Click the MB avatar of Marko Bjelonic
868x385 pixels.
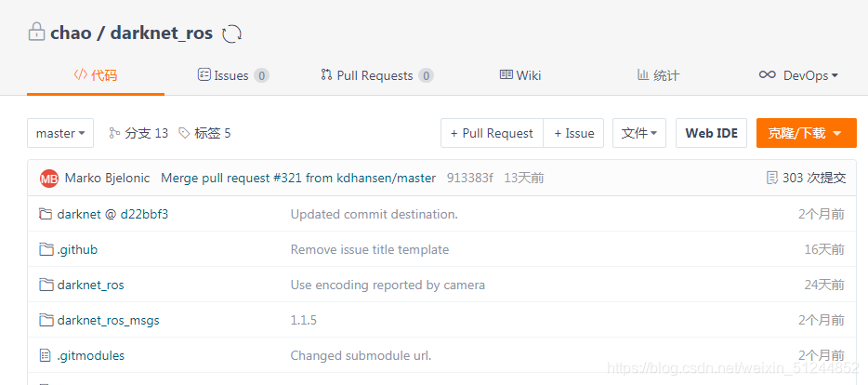click(48, 179)
